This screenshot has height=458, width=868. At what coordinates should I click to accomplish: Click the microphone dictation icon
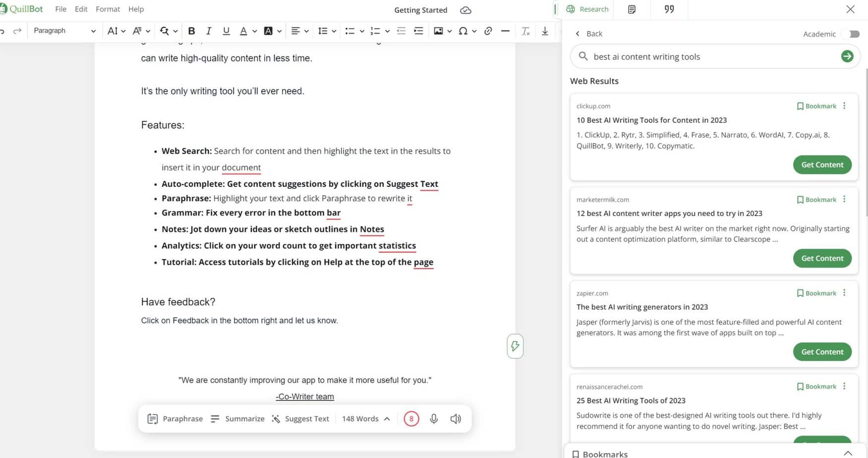[434, 419]
